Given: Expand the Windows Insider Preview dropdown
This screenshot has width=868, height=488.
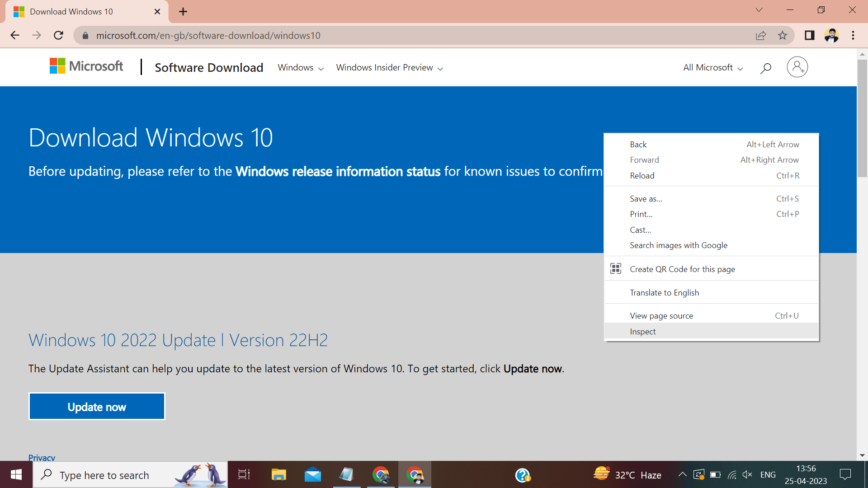Looking at the screenshot, I should pos(389,68).
